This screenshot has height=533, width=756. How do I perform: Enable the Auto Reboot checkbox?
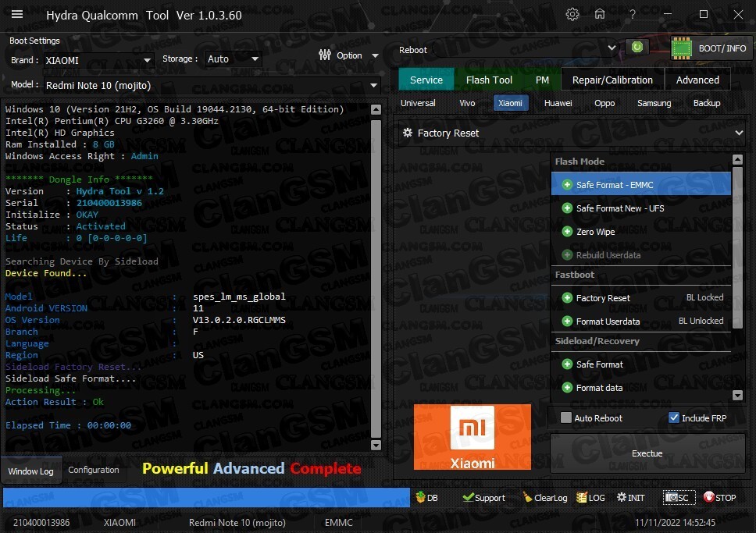(566, 418)
